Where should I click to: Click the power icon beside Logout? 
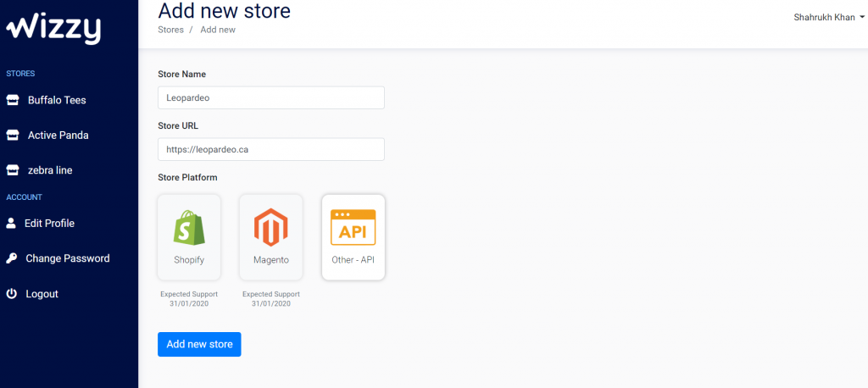coord(11,293)
